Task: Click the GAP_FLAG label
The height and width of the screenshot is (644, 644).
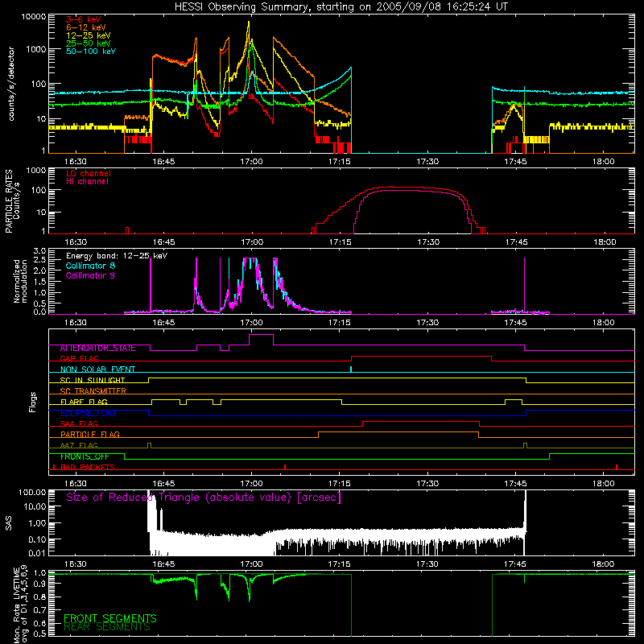Action: click(x=79, y=358)
